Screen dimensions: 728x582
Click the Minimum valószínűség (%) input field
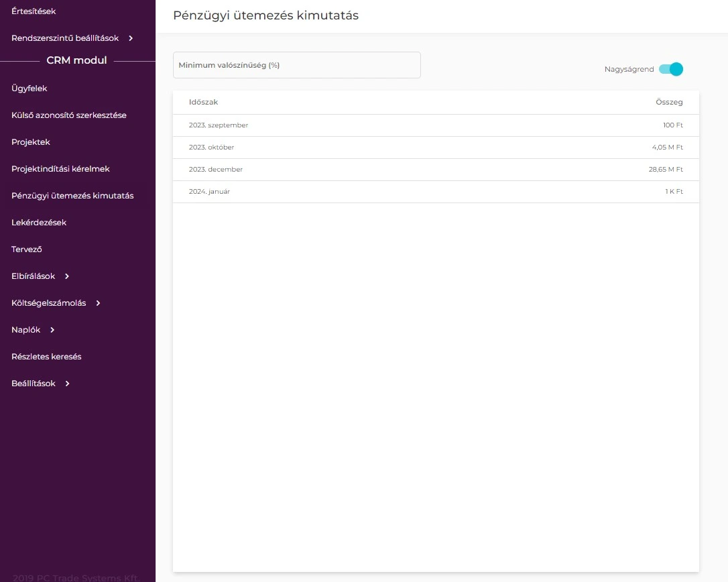pos(296,65)
